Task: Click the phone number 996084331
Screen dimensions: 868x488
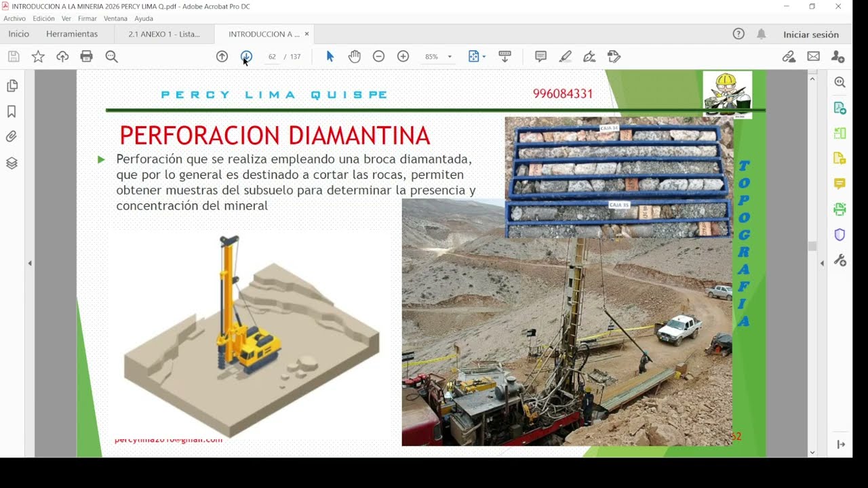Action: pos(563,94)
